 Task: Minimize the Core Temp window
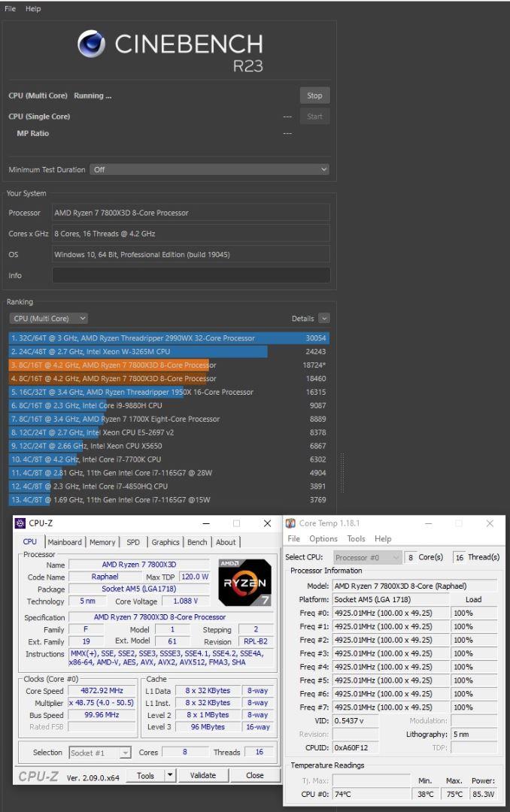[430, 523]
